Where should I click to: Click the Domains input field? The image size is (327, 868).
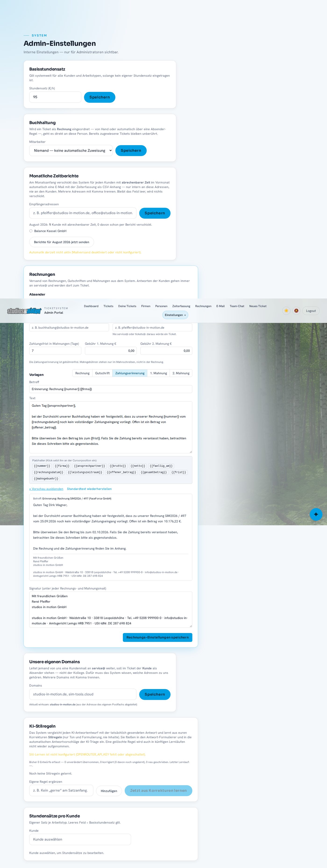[x=83, y=694]
